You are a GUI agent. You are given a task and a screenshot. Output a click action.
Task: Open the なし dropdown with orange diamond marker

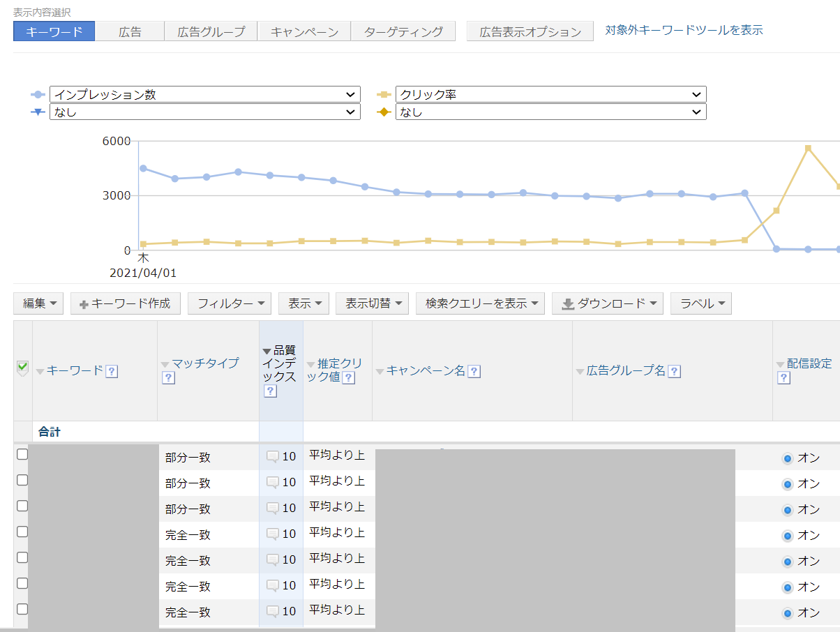coord(551,112)
